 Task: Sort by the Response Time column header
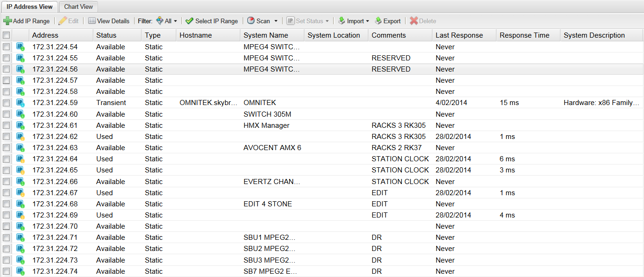click(x=528, y=35)
